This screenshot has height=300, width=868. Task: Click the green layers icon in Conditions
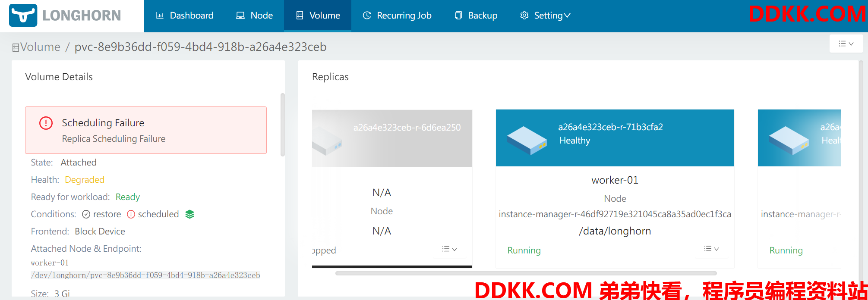[190, 214]
